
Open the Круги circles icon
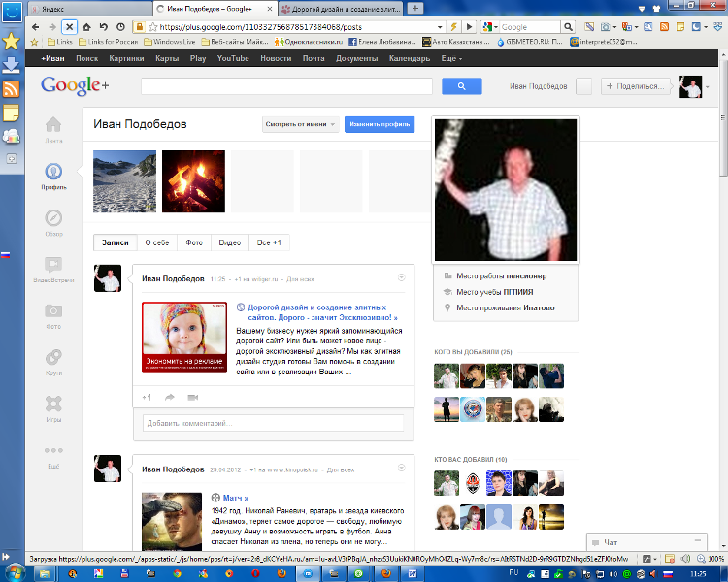(x=53, y=357)
